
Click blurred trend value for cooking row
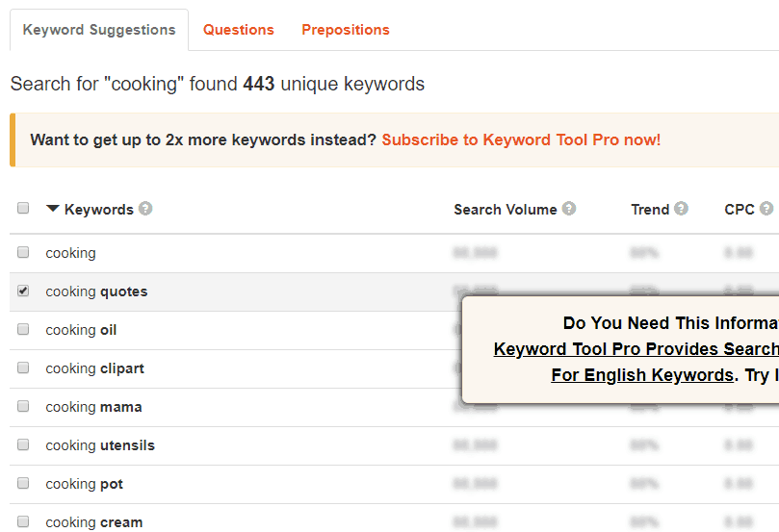(x=644, y=253)
